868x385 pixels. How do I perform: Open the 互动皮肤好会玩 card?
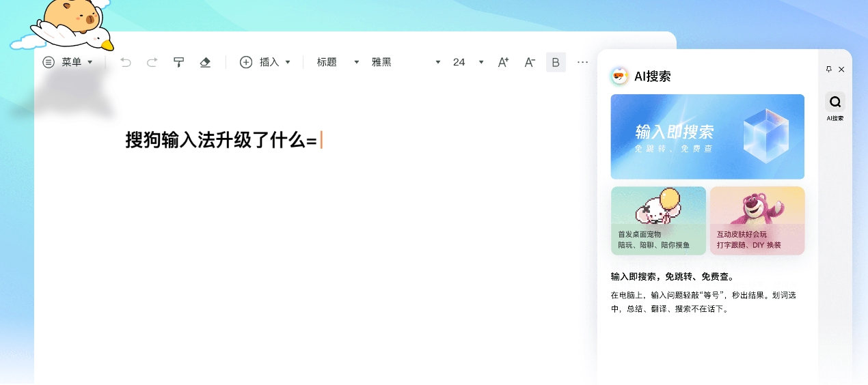tap(757, 220)
